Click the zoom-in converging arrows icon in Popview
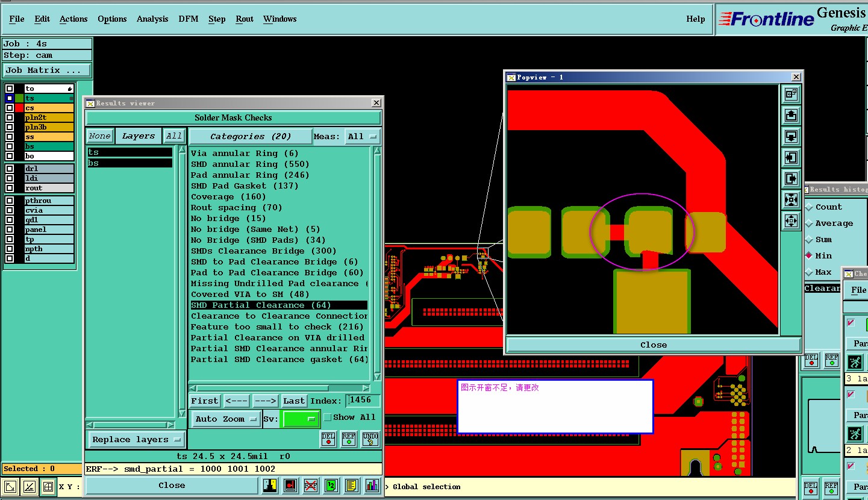Viewport: 868px width, 500px height. click(x=791, y=199)
